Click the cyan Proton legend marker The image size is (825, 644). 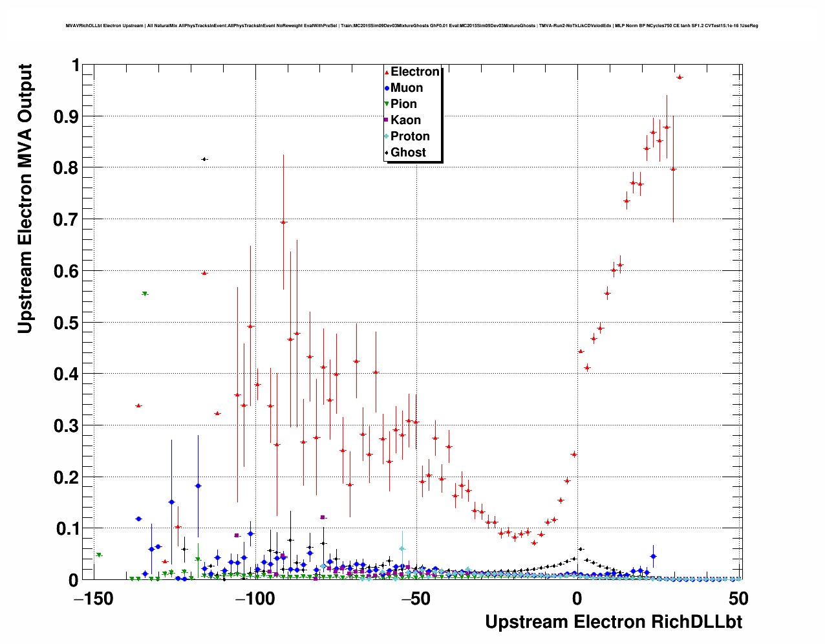coord(387,136)
